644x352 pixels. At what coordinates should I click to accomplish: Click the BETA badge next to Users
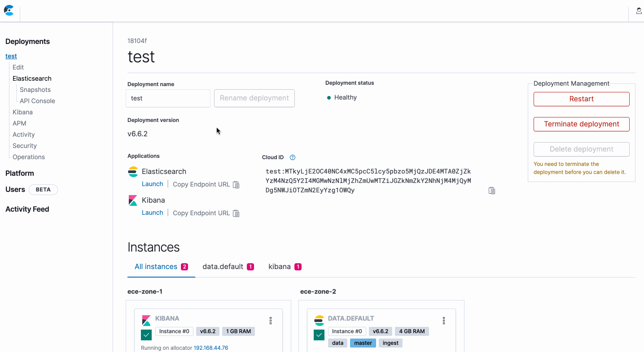pyautogui.click(x=43, y=190)
